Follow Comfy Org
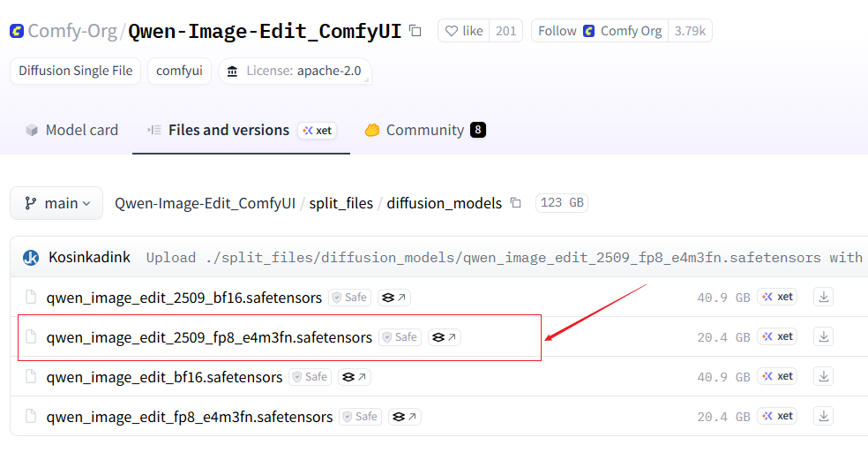 (x=600, y=31)
